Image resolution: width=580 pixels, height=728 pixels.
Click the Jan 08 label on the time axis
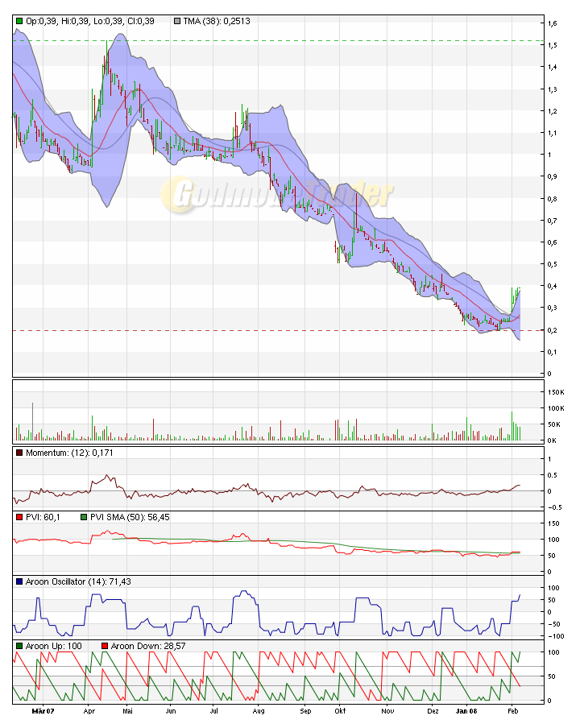coord(466,712)
